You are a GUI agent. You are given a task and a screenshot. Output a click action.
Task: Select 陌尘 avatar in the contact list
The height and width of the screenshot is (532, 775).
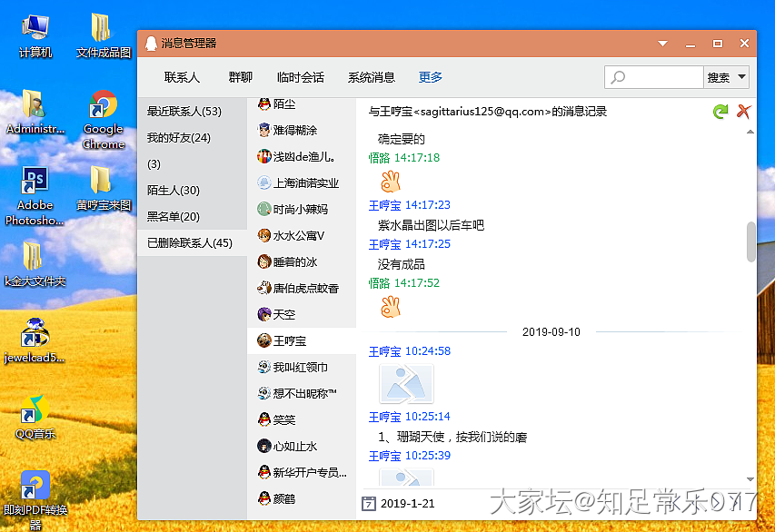tap(263, 103)
